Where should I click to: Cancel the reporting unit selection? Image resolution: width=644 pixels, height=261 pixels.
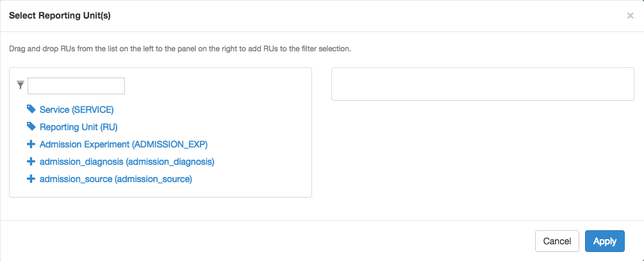[557, 241]
